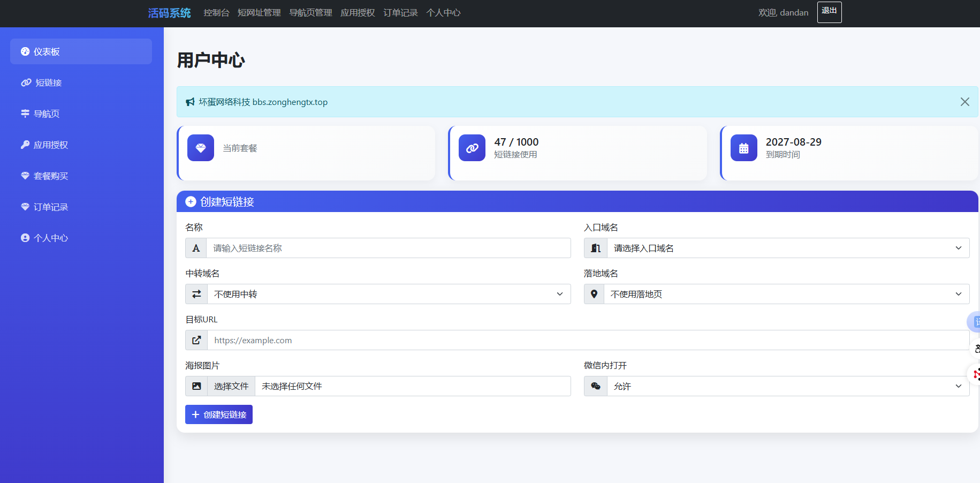Click the calendar icon on expiry date card

pyautogui.click(x=743, y=148)
